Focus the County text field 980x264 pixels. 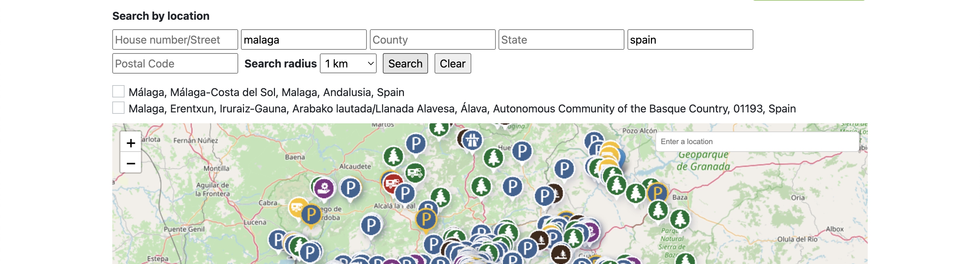(x=432, y=40)
